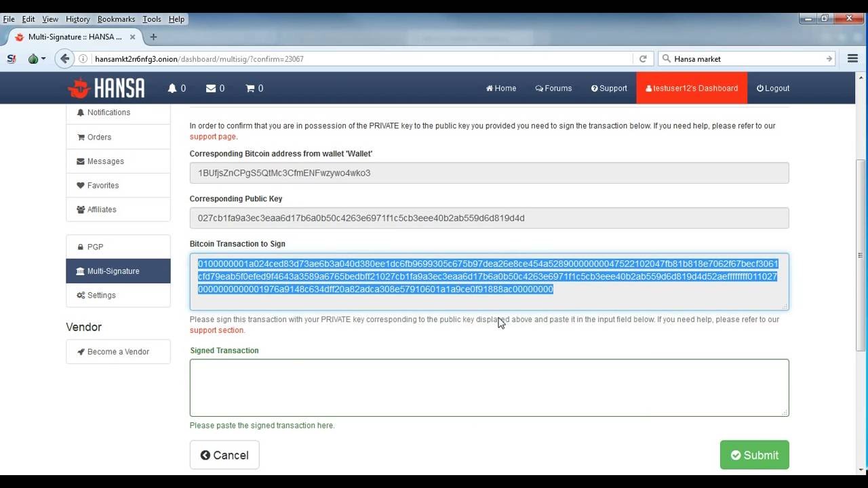Screen dimensions: 868x488
Task: Click the green Submit button
Action: [754, 455]
